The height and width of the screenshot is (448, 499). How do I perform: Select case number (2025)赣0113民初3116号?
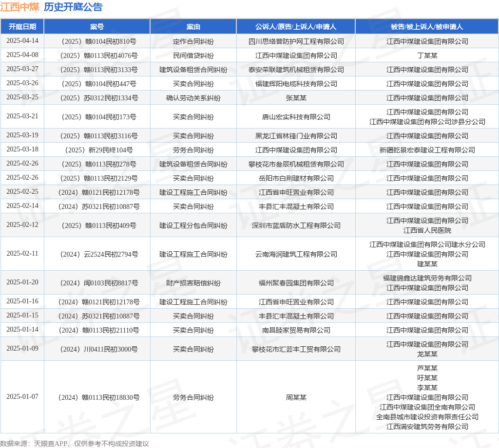tap(99, 136)
